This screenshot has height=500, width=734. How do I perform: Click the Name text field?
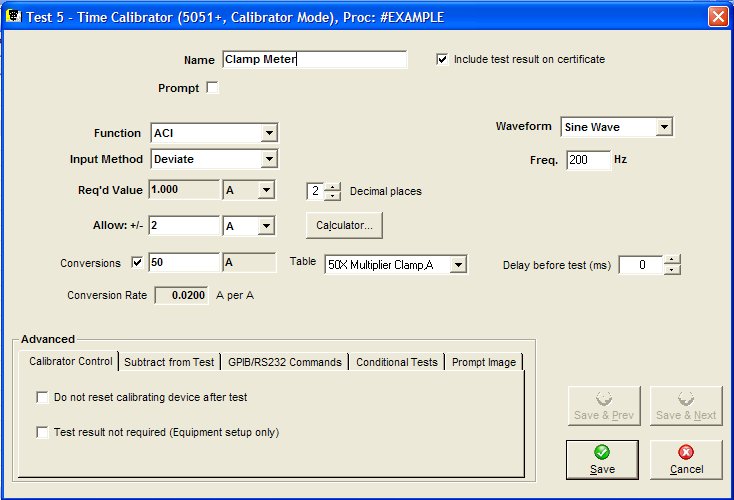[314, 60]
